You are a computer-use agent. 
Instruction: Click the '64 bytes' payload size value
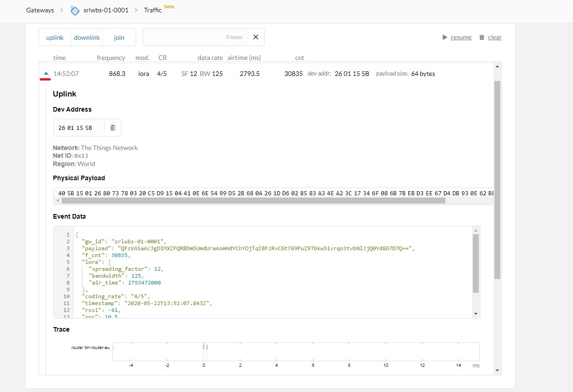(423, 74)
